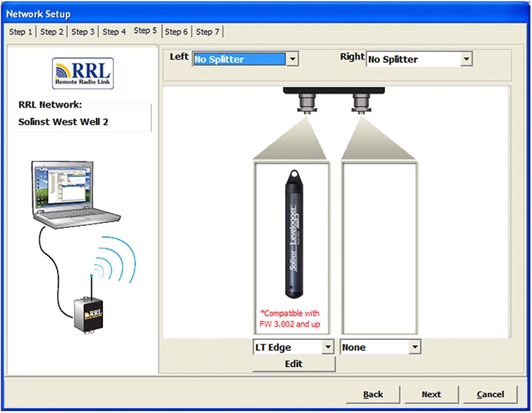Expand the LT Edge logger type dropdown
This screenshot has width=532, height=413.
point(327,347)
